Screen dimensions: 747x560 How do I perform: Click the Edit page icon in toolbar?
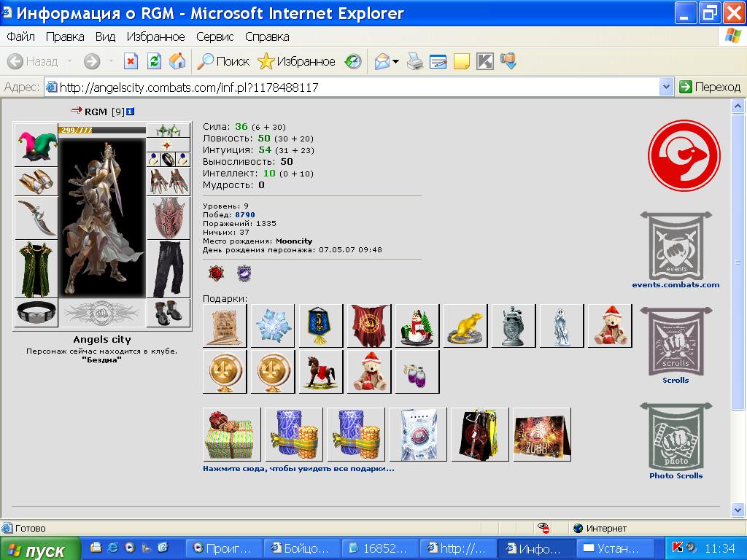438,61
